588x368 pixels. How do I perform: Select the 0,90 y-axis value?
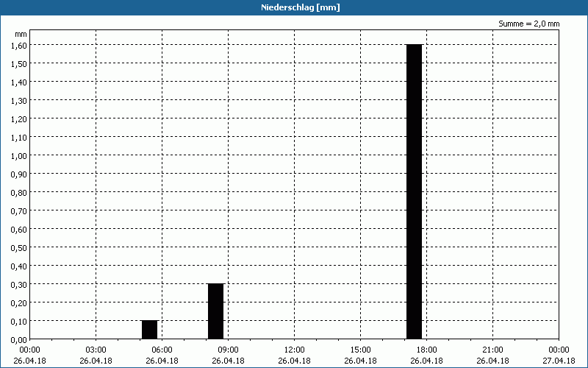point(19,174)
